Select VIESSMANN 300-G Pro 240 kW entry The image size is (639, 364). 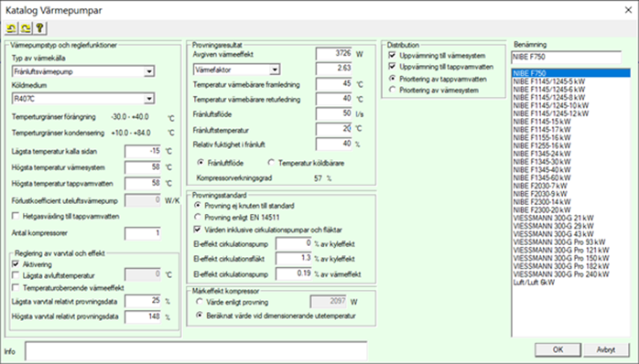pos(570,274)
